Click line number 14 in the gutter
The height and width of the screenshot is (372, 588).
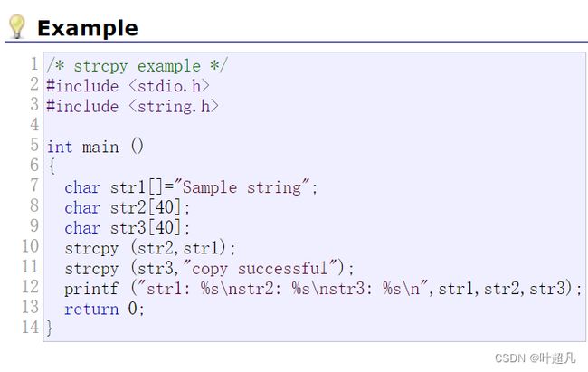pyautogui.click(x=30, y=327)
